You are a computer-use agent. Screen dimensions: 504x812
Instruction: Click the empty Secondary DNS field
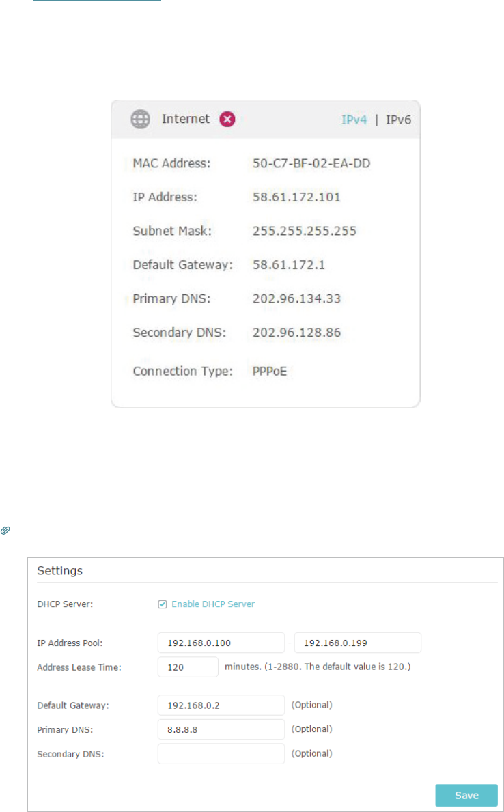pyautogui.click(x=221, y=753)
